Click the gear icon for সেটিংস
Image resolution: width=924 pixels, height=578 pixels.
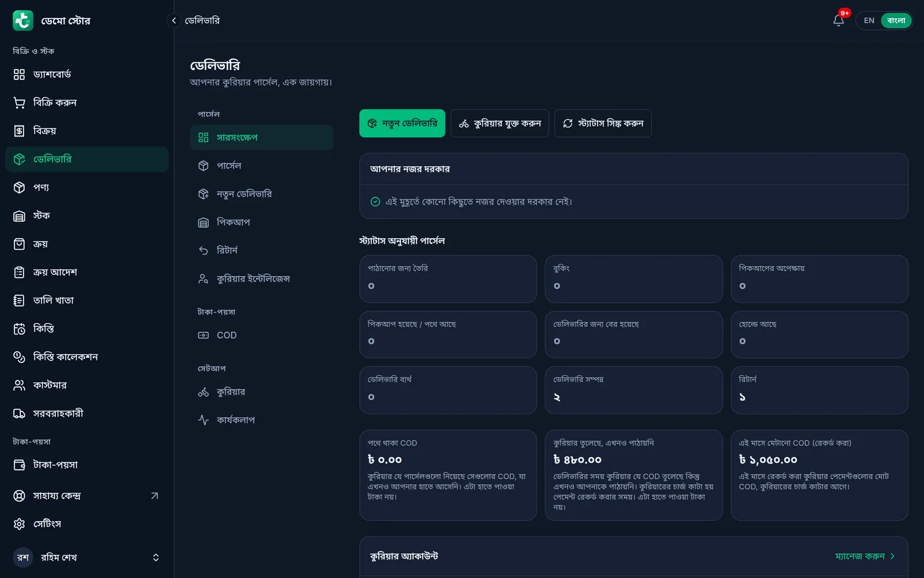pyautogui.click(x=19, y=524)
